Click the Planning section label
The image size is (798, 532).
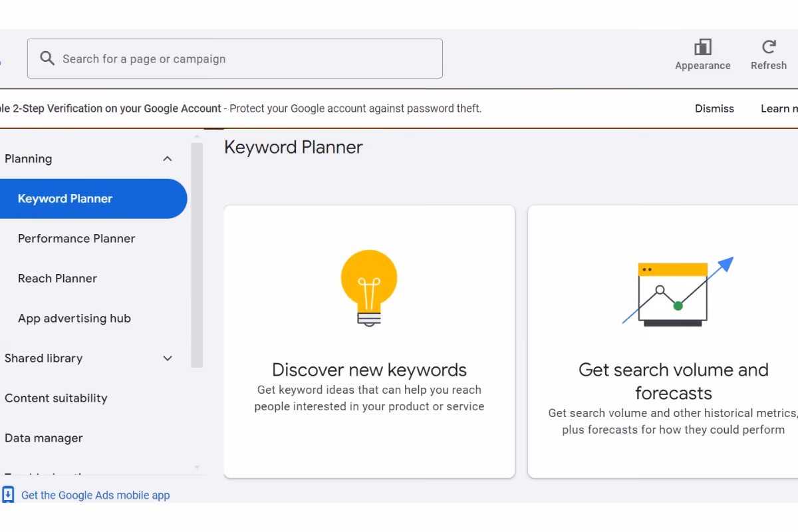28,158
